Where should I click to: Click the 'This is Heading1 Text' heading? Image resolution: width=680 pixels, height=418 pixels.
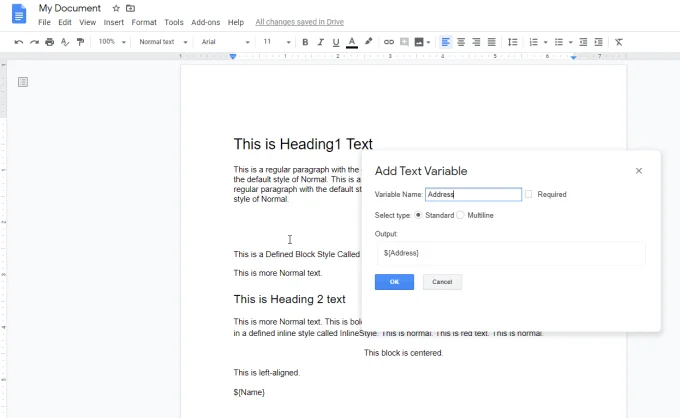click(x=303, y=144)
